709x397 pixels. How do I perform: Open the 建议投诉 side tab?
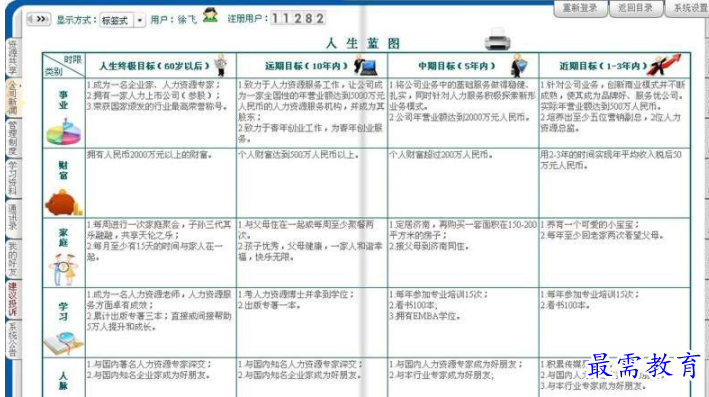(13, 299)
